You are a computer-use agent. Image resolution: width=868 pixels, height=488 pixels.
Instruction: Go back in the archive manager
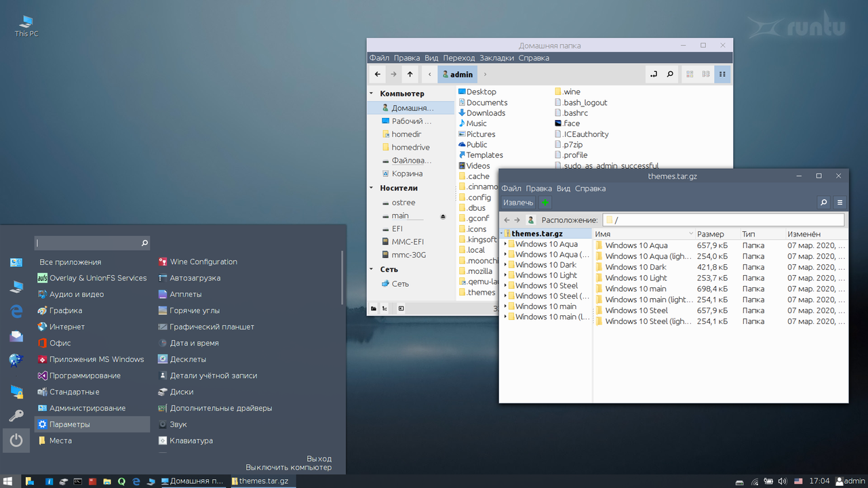click(x=507, y=220)
